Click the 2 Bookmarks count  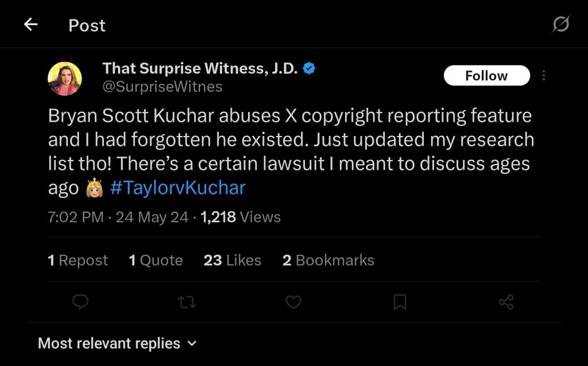[328, 260]
